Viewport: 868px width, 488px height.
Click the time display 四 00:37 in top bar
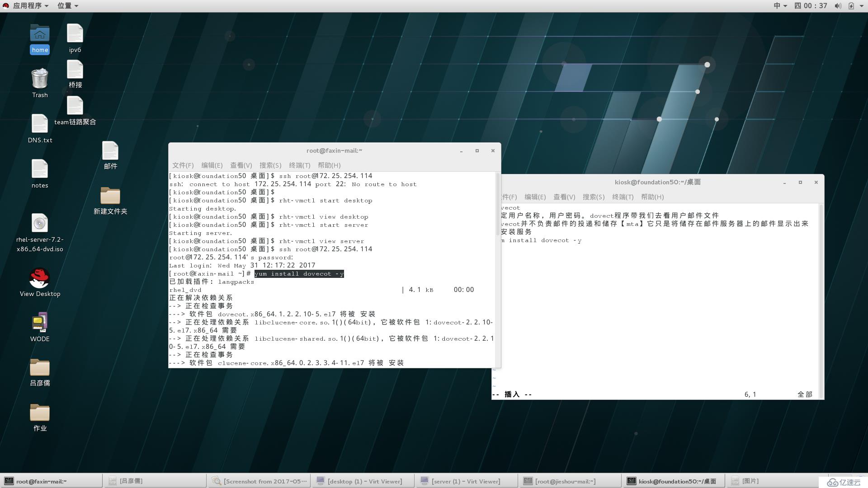point(811,5)
